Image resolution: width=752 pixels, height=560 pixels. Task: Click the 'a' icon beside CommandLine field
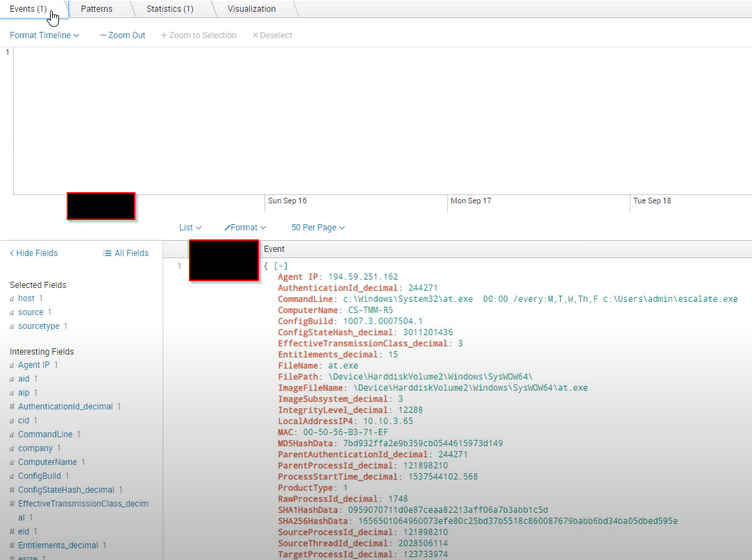(13, 434)
